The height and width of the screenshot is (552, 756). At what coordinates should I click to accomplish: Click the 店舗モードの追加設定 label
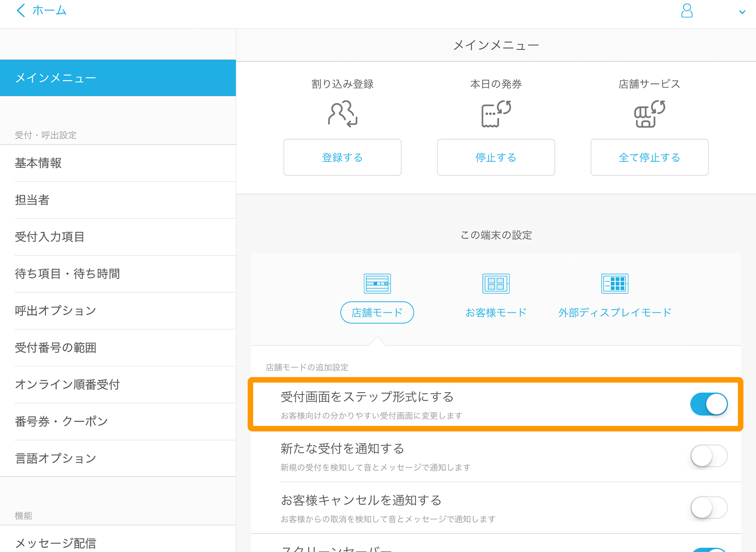pos(307,367)
